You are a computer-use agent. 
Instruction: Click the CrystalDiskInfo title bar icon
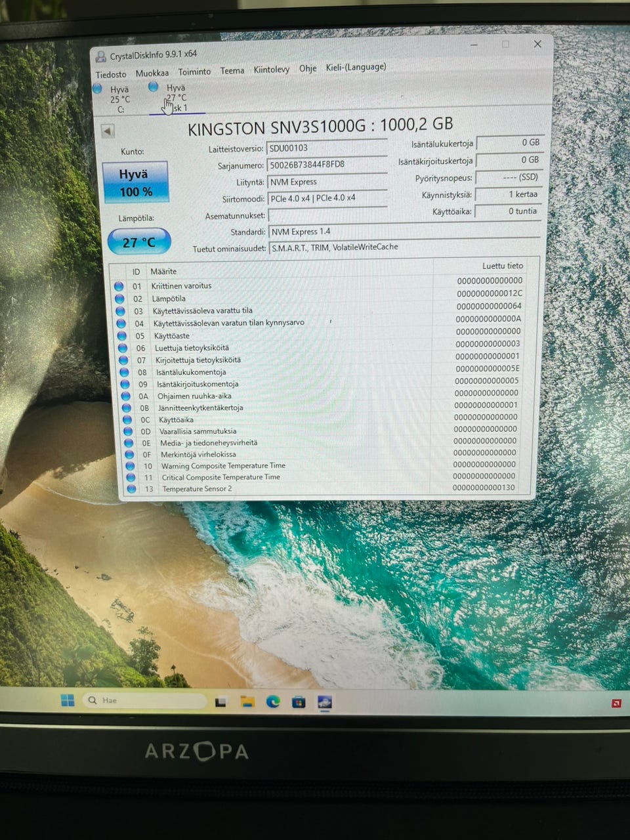[x=101, y=56]
